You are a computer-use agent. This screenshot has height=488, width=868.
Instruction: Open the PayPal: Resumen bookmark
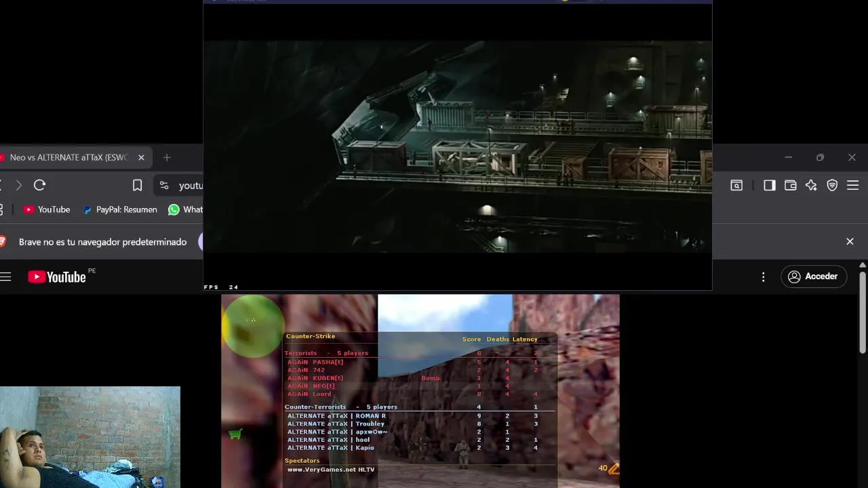coord(120,209)
